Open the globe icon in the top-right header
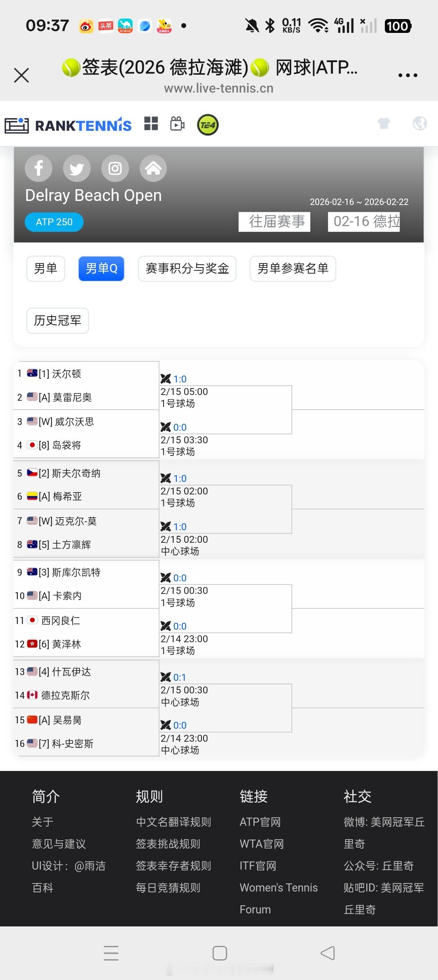Viewport: 438px width, 980px height. 421,124
